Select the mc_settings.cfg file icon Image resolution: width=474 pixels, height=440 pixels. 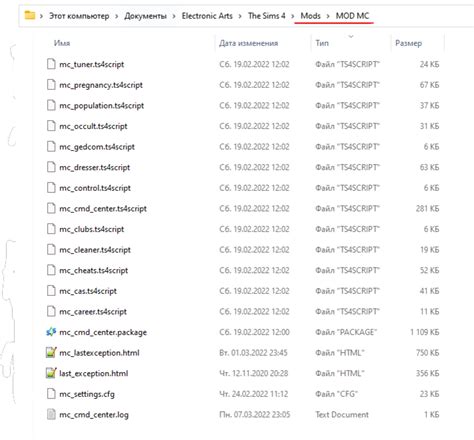tap(51, 394)
